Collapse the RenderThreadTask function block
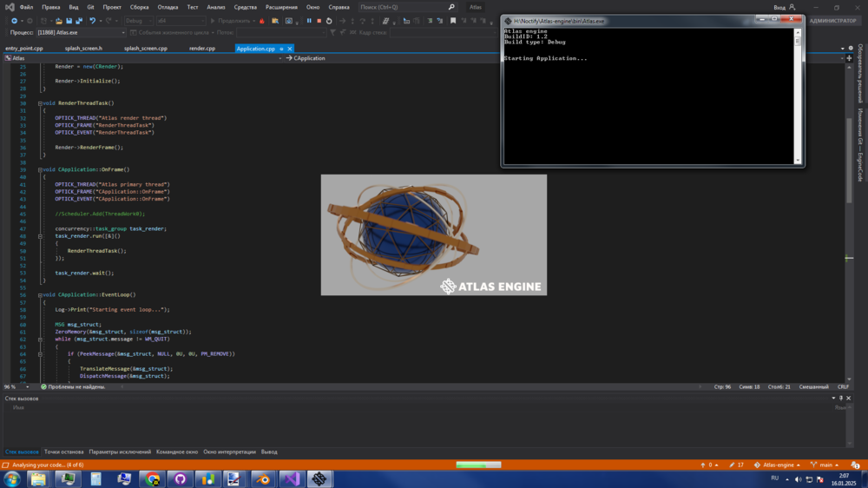868x488 pixels. [40, 103]
